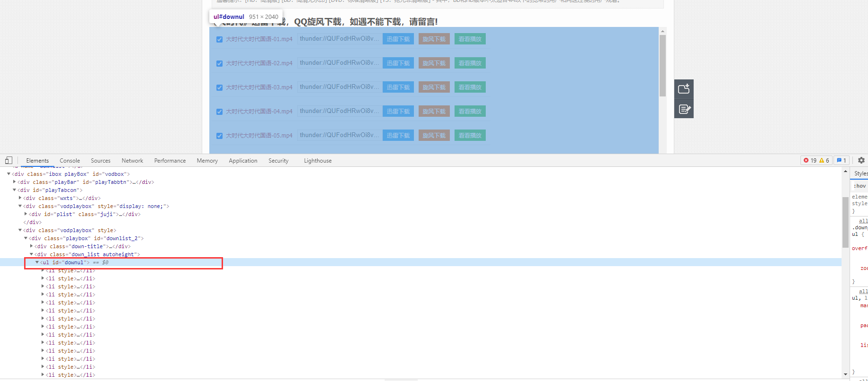Collapse the playbox downlist_2 div node
This screenshot has width=868, height=381.
click(x=26, y=238)
